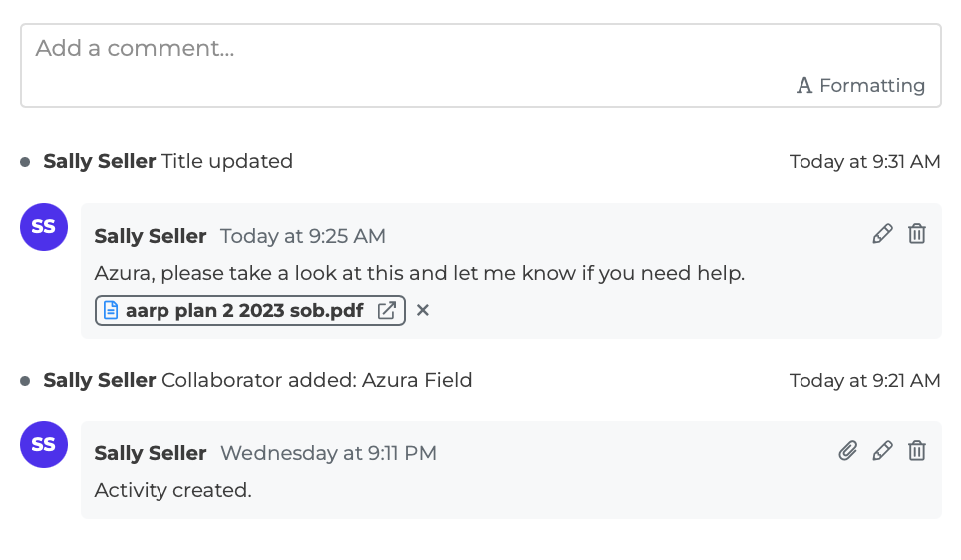Click the SS avatar beside Activity created

tap(44, 445)
